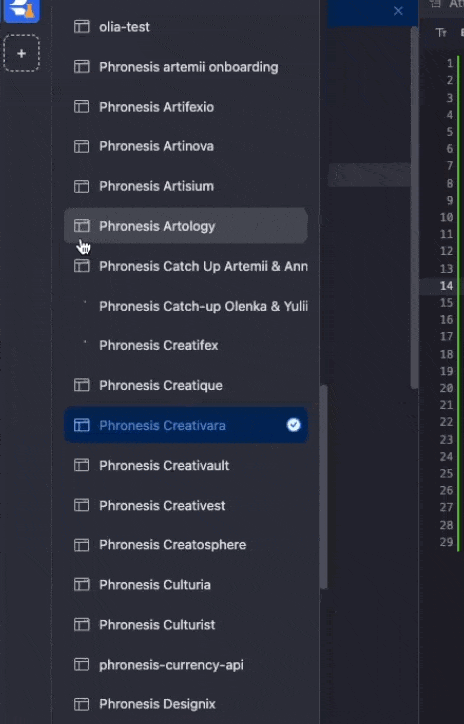Choose Phronesis Culturist

point(186,624)
